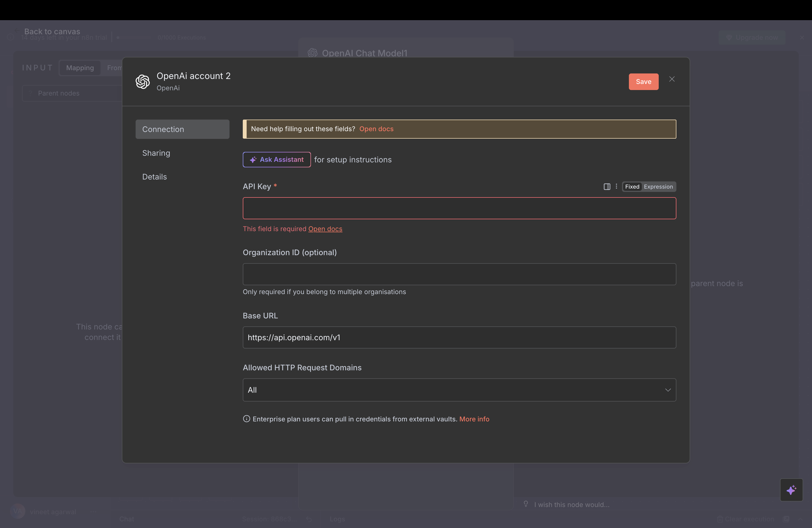The width and height of the screenshot is (812, 528).
Task: Open the split-view icon next to the API Key mode toggle
Action: 607,187
